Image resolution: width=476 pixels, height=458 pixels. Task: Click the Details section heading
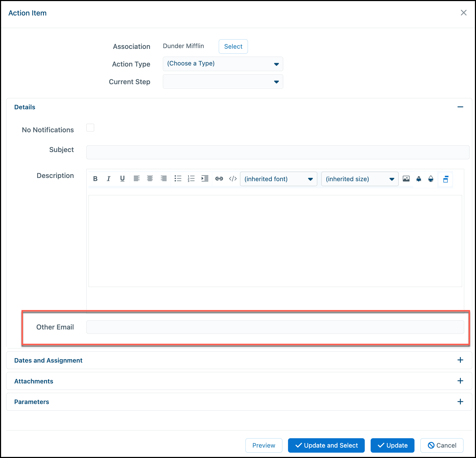click(x=25, y=107)
